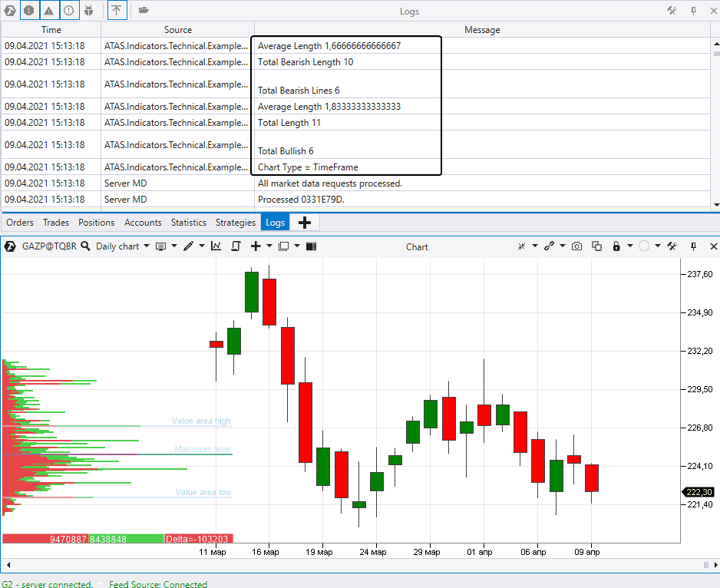
Task: Expand the Daily chart timeframe dropdown
Action: [x=147, y=246]
